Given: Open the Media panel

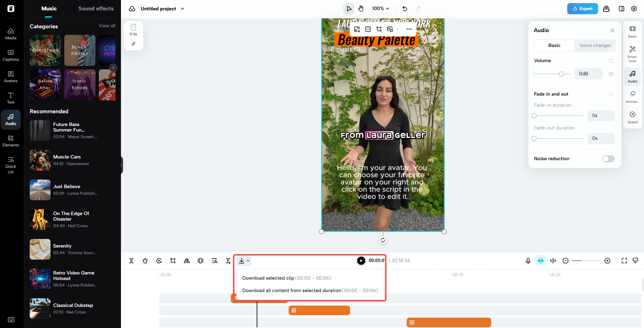Looking at the screenshot, I should (11, 34).
